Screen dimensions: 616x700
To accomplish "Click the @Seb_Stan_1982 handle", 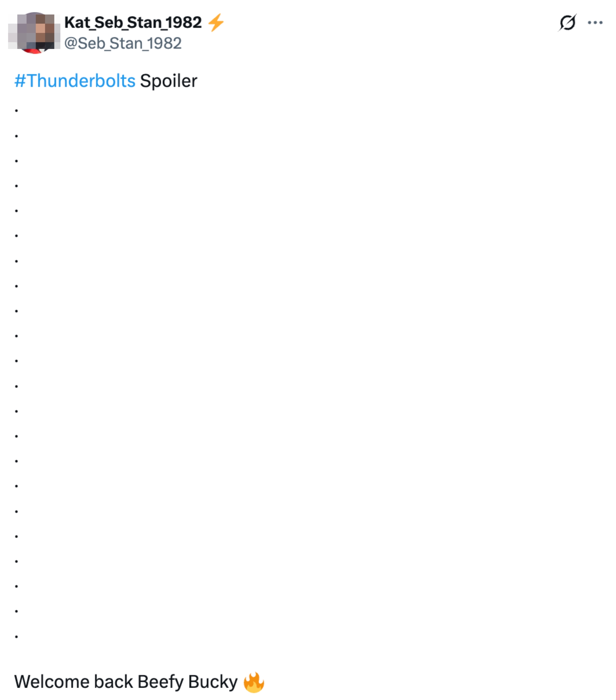I will coord(123,43).
